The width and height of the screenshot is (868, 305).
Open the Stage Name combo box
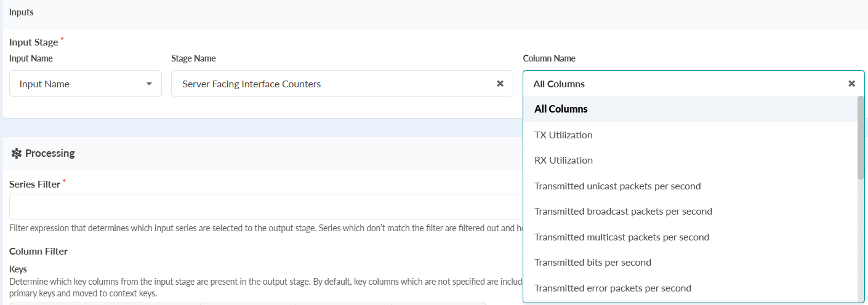tap(332, 84)
